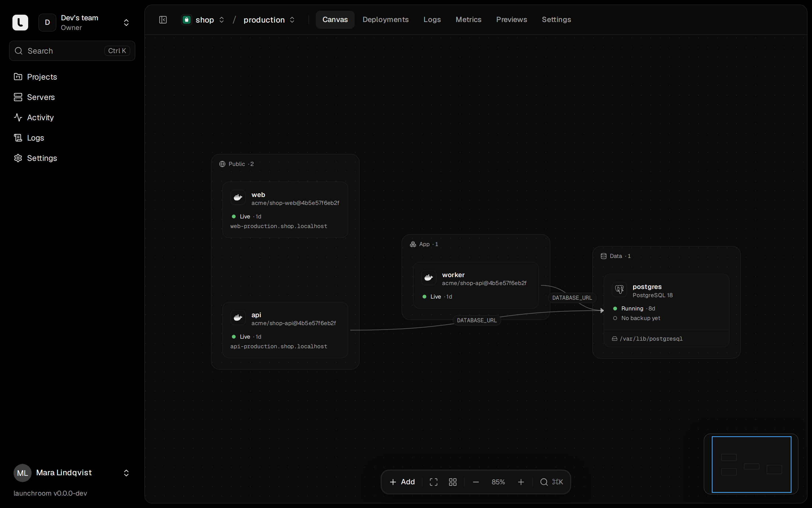Open canvas search magnifier icon

(544, 482)
